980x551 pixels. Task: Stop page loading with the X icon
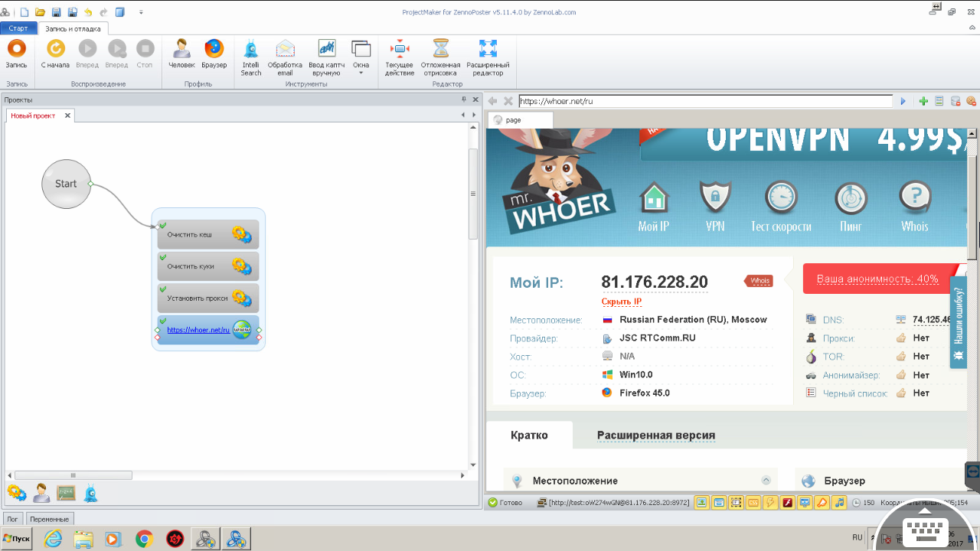[508, 101]
